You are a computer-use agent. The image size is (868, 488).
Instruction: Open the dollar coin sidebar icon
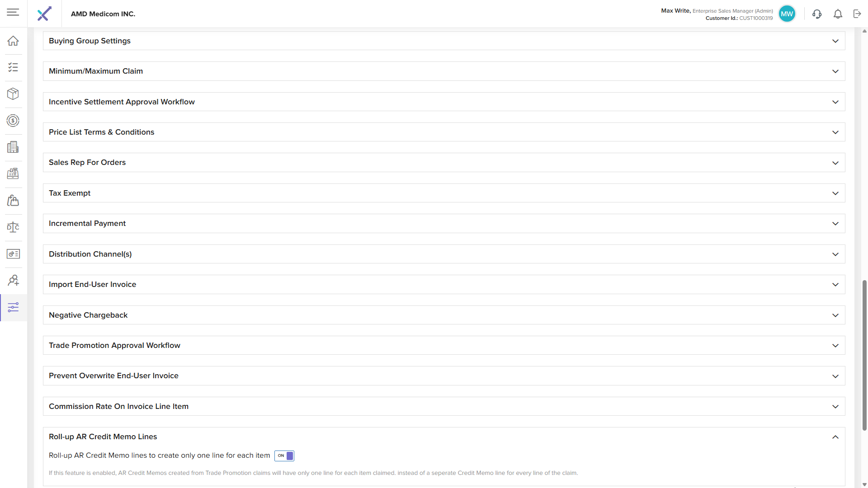point(13,120)
